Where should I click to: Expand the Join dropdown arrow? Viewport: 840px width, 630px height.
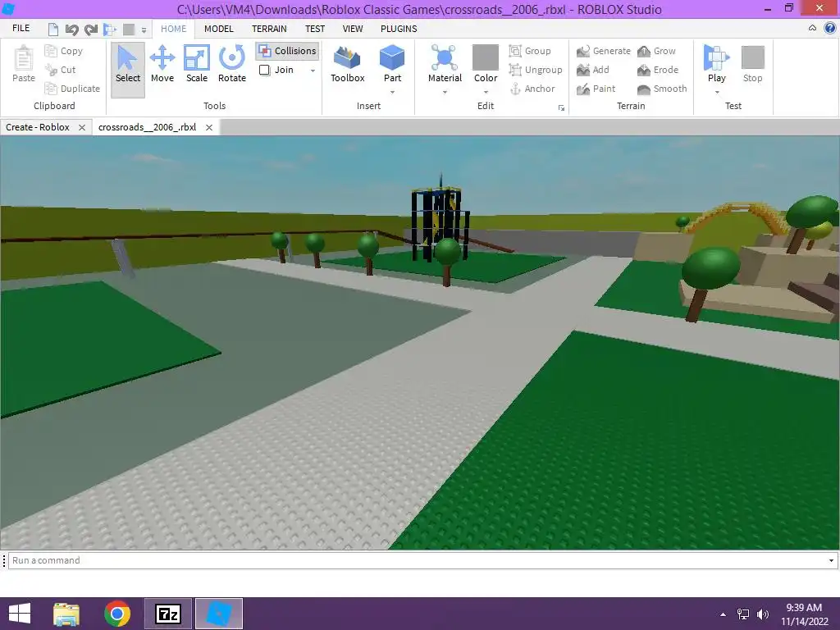pyautogui.click(x=313, y=71)
